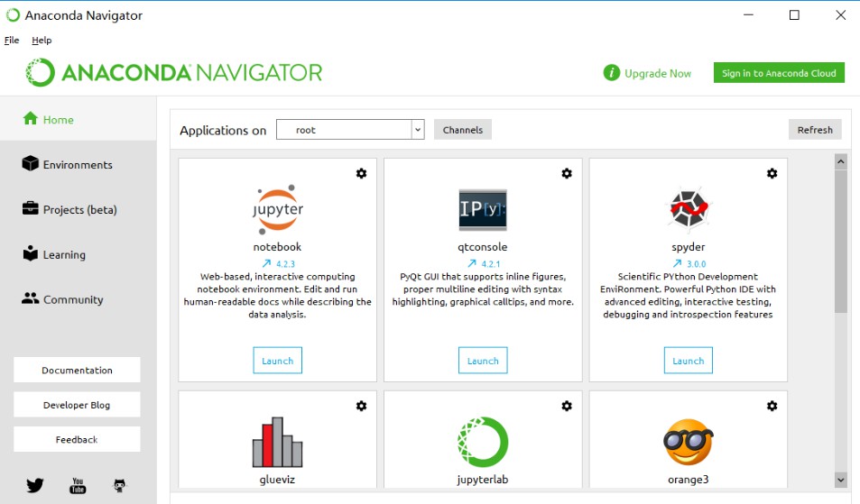Launch the jupyter notebook app
The image size is (860, 504).
tap(278, 361)
